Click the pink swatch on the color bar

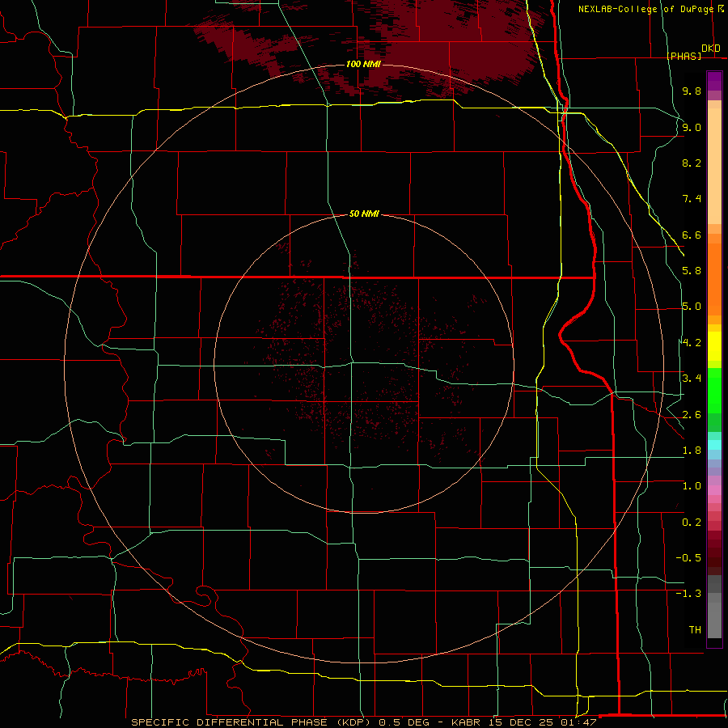tap(714, 490)
